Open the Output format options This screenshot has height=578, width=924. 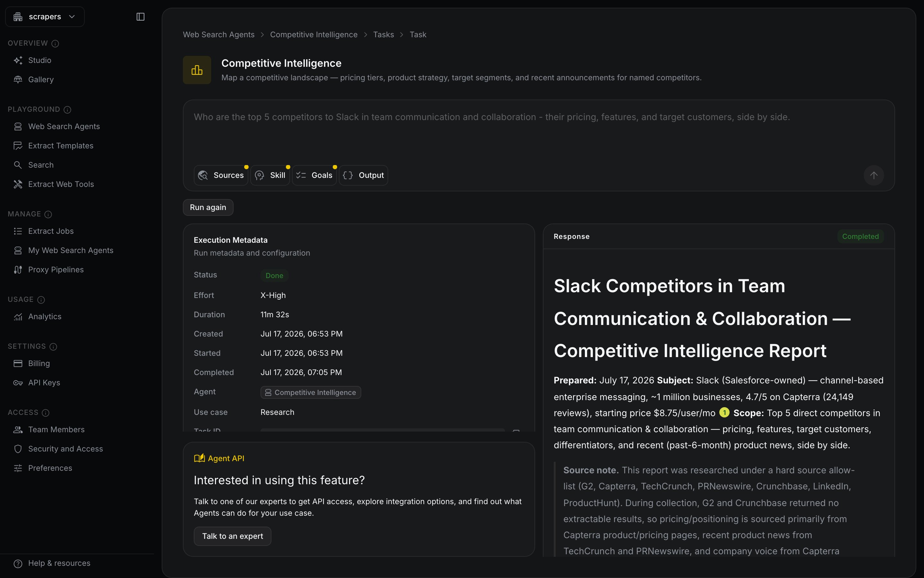pos(364,175)
